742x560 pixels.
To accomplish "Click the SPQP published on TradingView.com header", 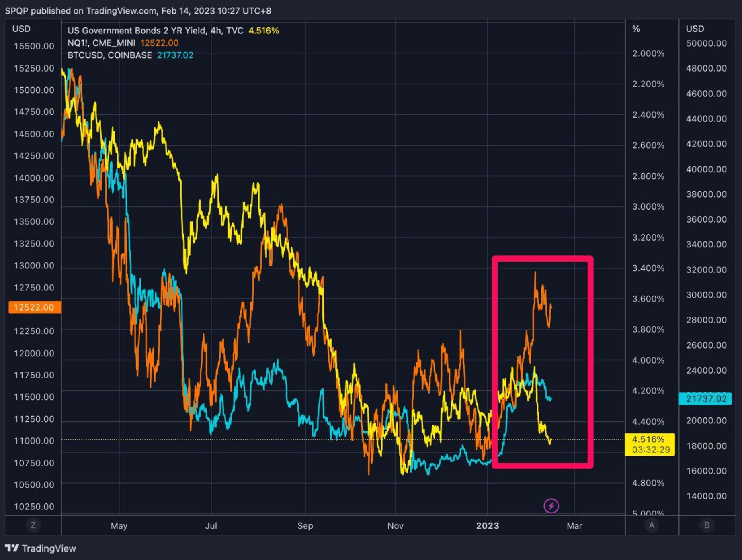I will pos(138,11).
